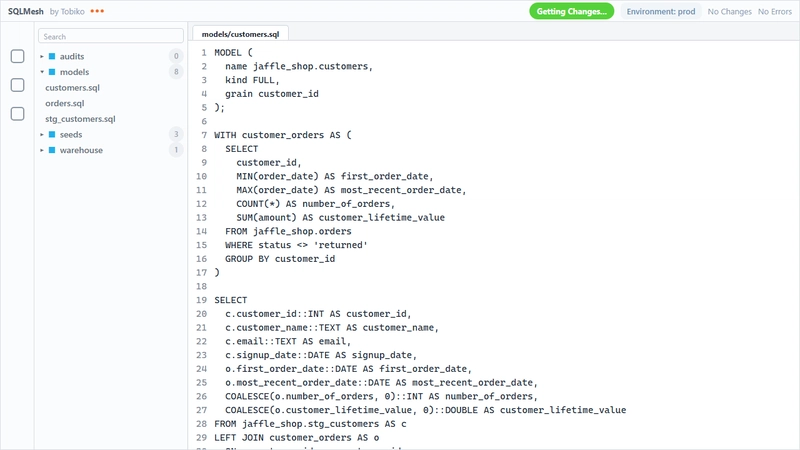Click the 'kind FULL,' code line
This screenshot has width=800, height=450.
point(253,80)
